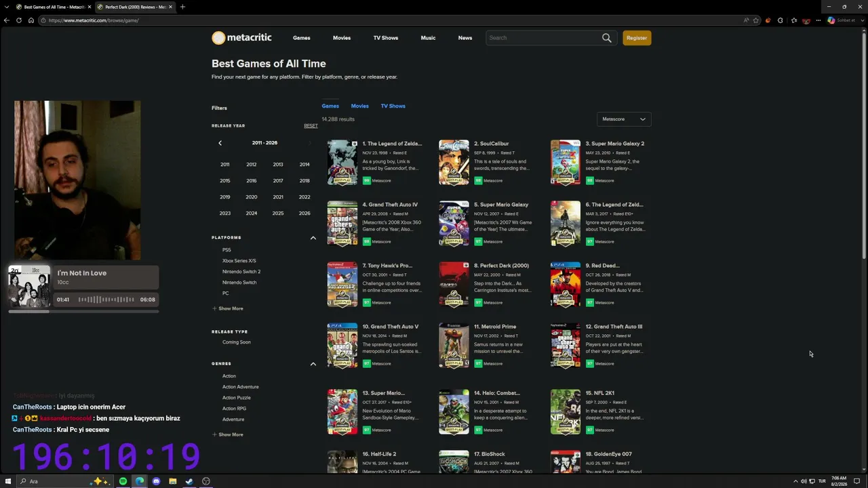
Task: Open Steam from the taskbar
Action: 189,481
